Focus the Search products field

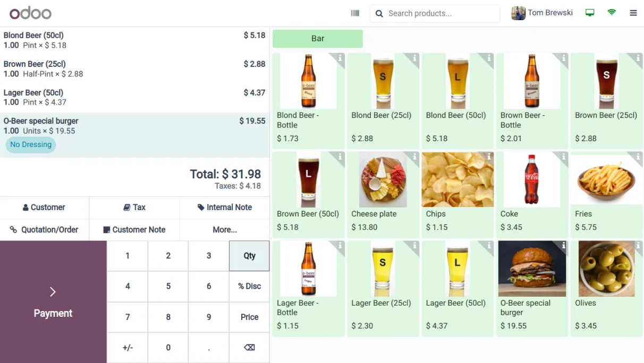(440, 14)
